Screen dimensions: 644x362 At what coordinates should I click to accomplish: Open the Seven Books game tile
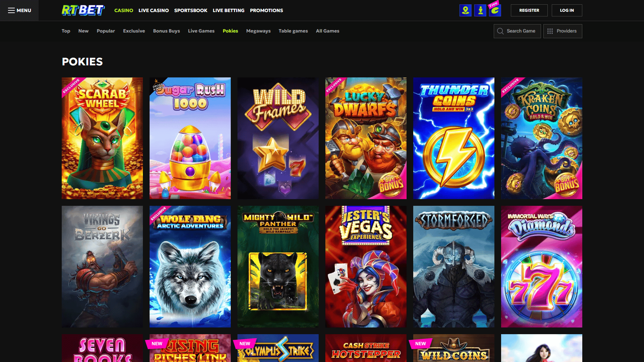click(x=102, y=348)
